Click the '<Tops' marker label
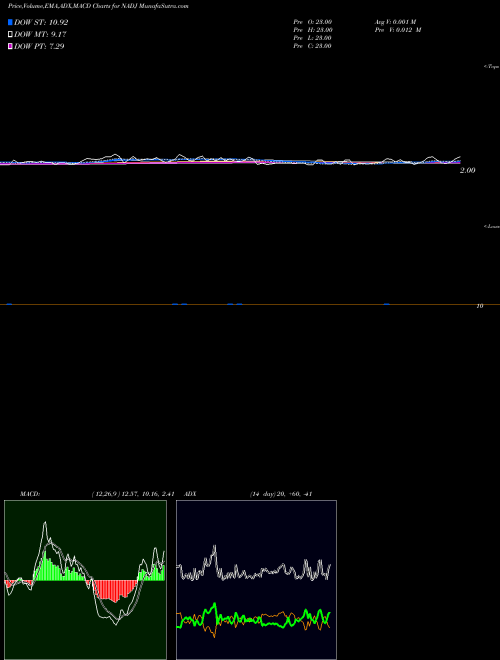This screenshot has width=500, height=660. tap(492, 67)
